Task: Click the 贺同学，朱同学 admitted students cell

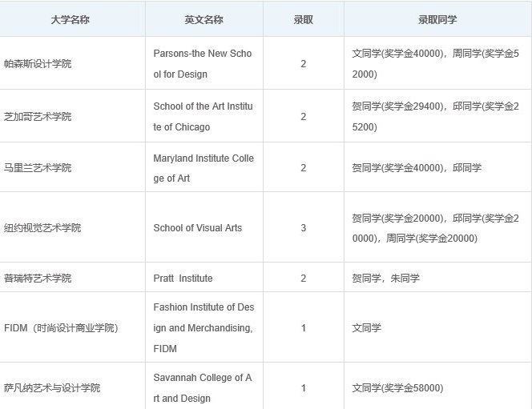Action: pyautogui.click(x=385, y=279)
